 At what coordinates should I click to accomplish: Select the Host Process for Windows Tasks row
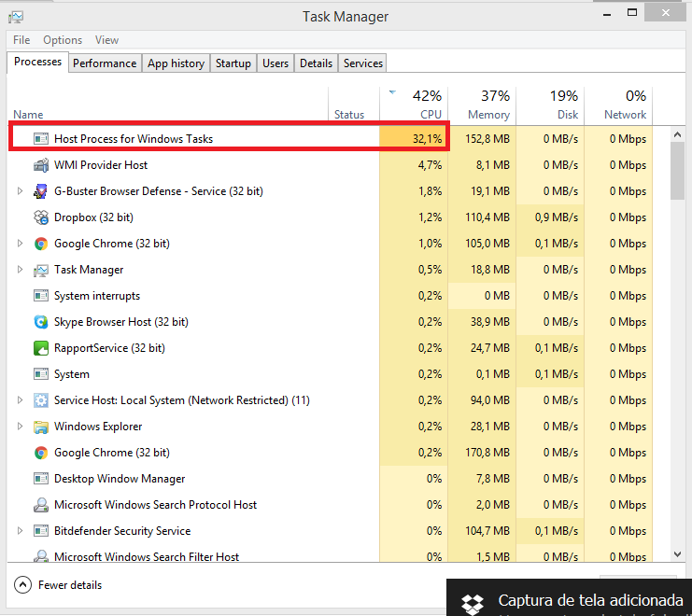click(x=229, y=137)
